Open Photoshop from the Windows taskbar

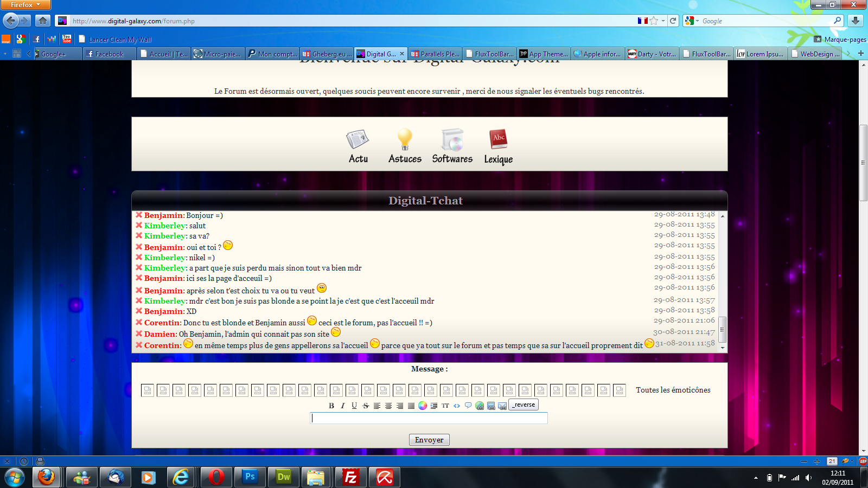pos(250,477)
